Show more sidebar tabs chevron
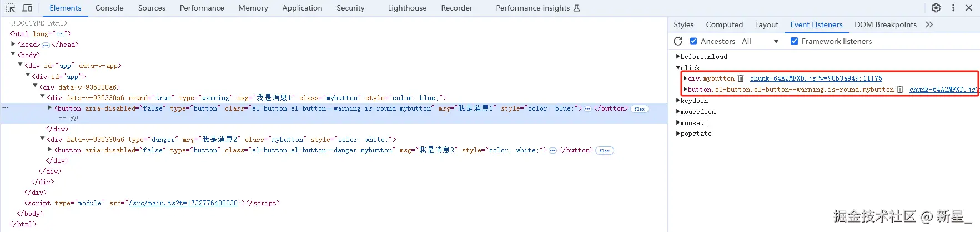Screen dimensions: 980x232 click(929, 24)
